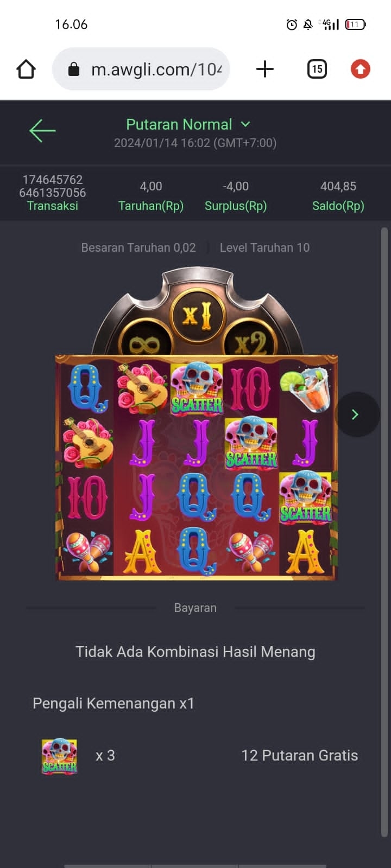
Task: Click the Scatter skull in top row
Action: (197, 388)
